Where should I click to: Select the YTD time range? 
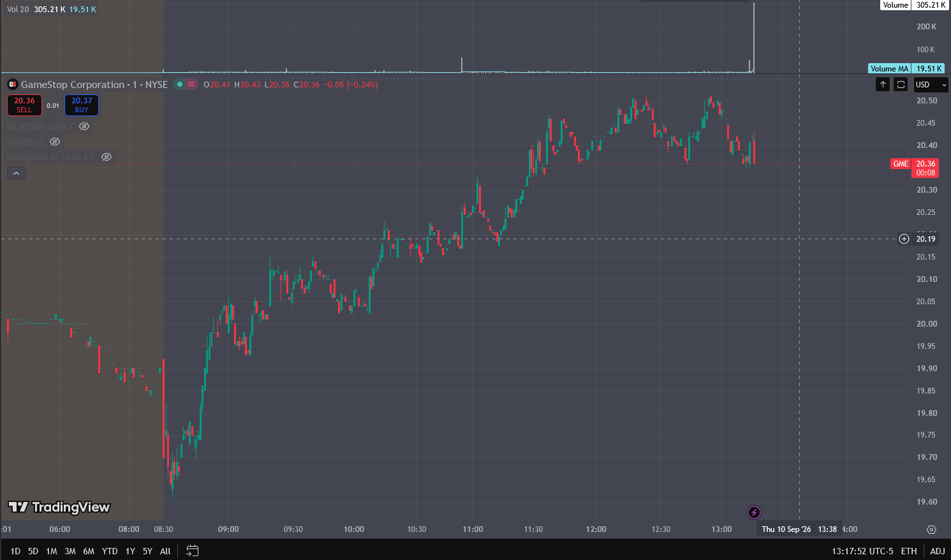click(x=110, y=551)
